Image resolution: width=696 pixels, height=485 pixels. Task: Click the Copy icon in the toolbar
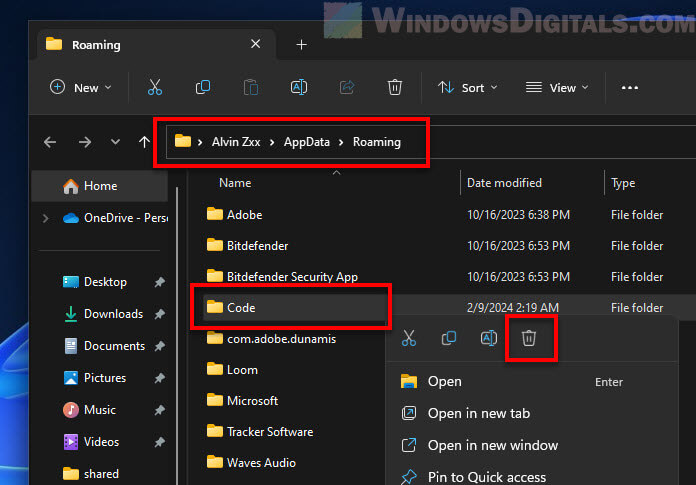tap(203, 87)
